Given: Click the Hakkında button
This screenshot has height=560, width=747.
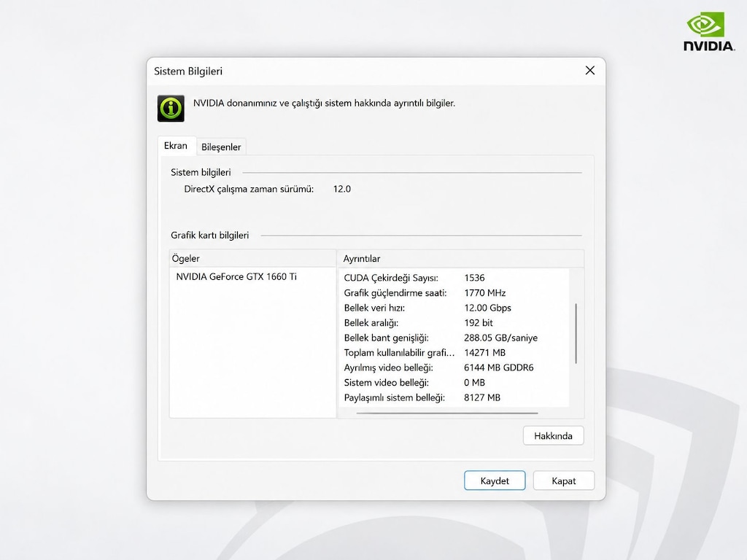Looking at the screenshot, I should tap(553, 436).
